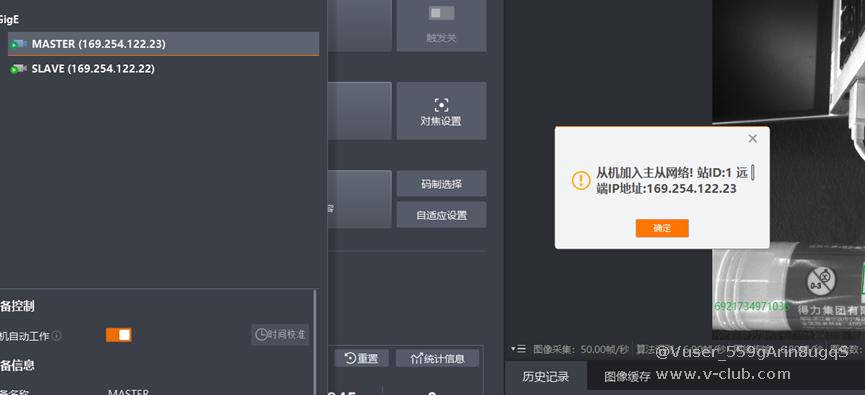The height and width of the screenshot is (395, 865).
Task: Open code type selection (码制选择)
Action: (x=441, y=184)
